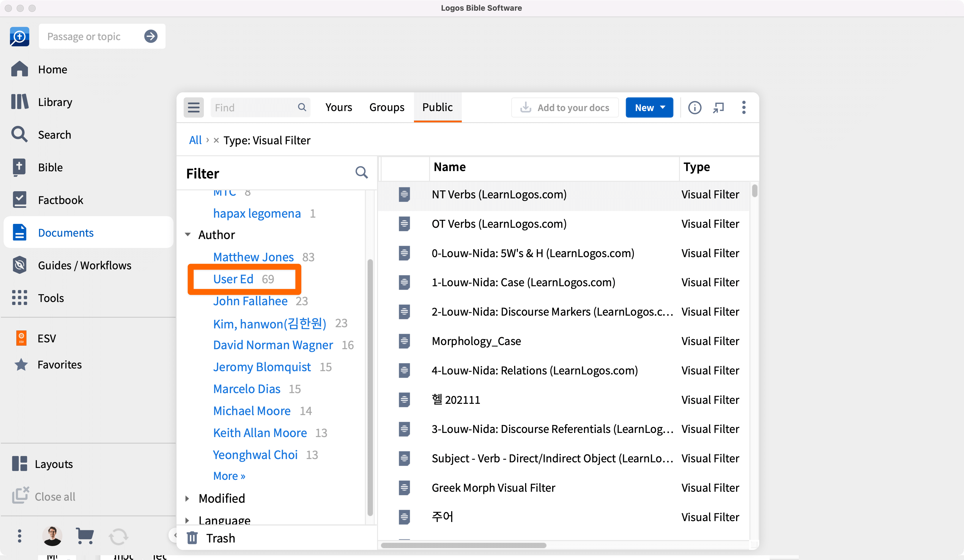Open the Search tool

pyautogui.click(x=54, y=135)
